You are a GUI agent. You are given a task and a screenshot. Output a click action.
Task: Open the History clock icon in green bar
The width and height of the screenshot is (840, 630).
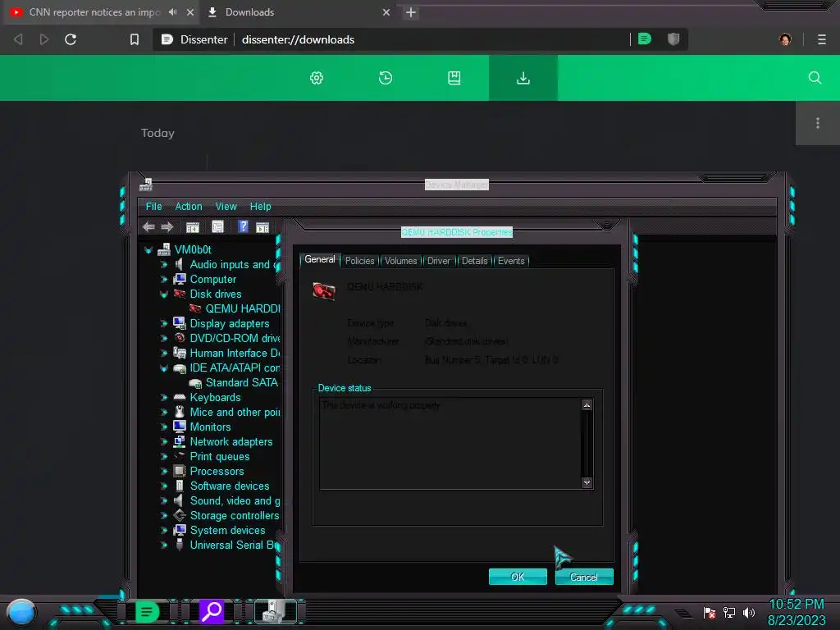point(386,78)
